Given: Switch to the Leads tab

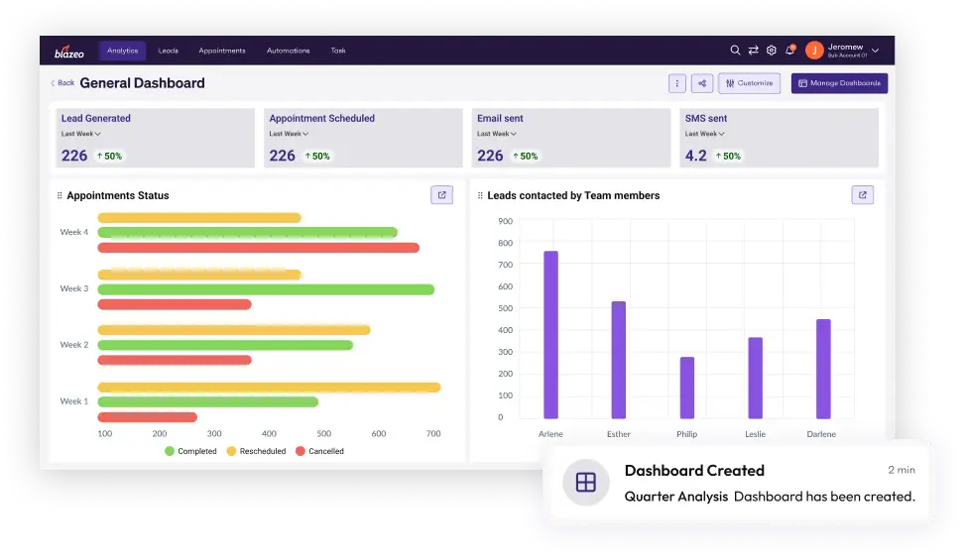Looking at the screenshot, I should 169,51.
